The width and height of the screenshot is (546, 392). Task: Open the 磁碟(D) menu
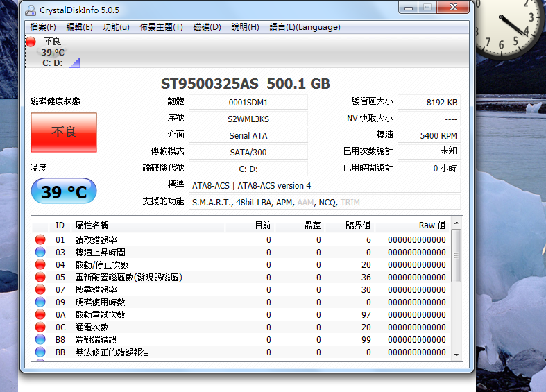207,27
